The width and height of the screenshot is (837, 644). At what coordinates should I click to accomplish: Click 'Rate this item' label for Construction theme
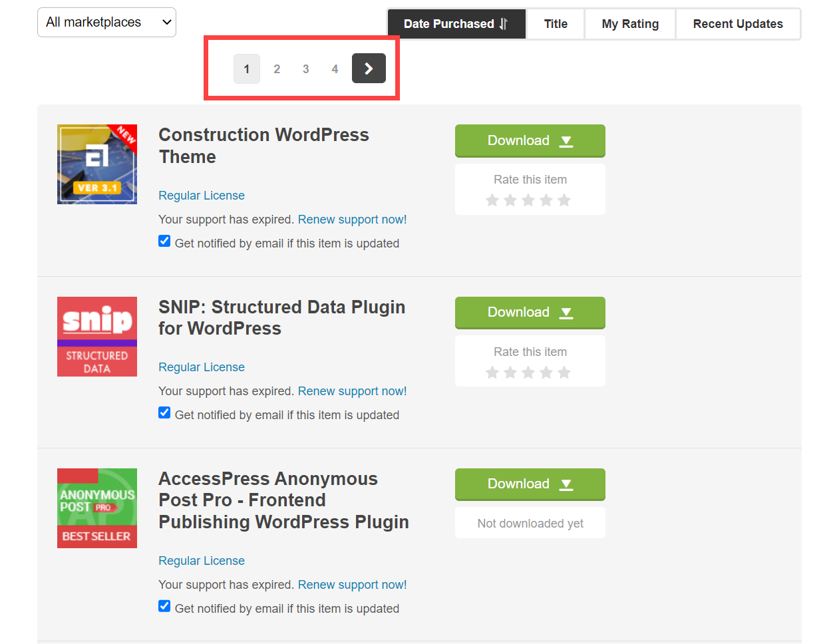pos(530,180)
